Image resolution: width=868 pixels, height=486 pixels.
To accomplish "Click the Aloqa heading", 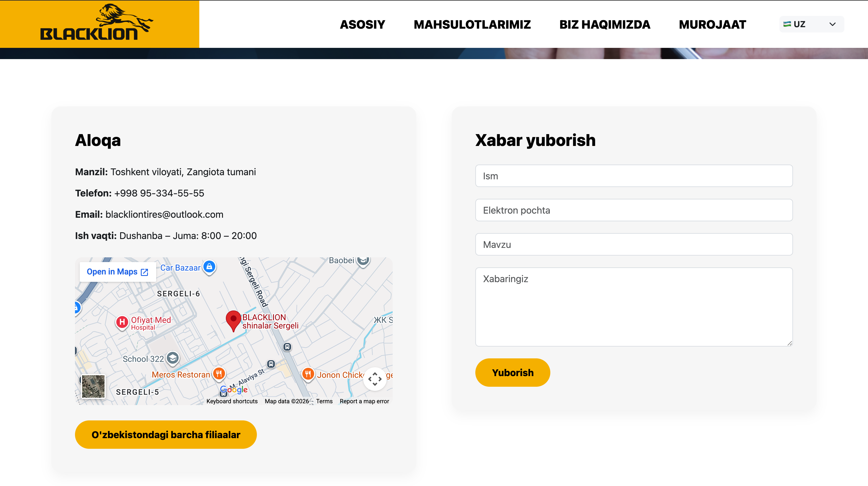I will coord(98,140).
